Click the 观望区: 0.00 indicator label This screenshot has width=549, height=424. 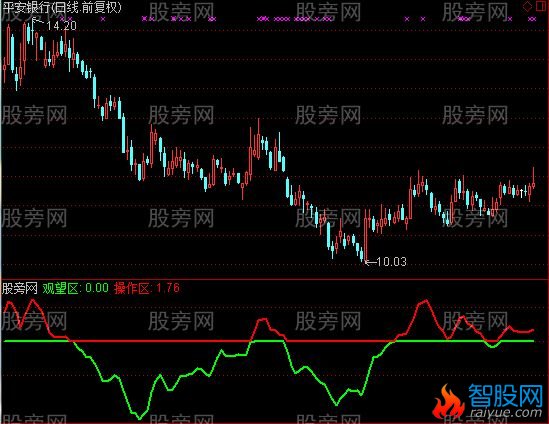click(x=76, y=288)
